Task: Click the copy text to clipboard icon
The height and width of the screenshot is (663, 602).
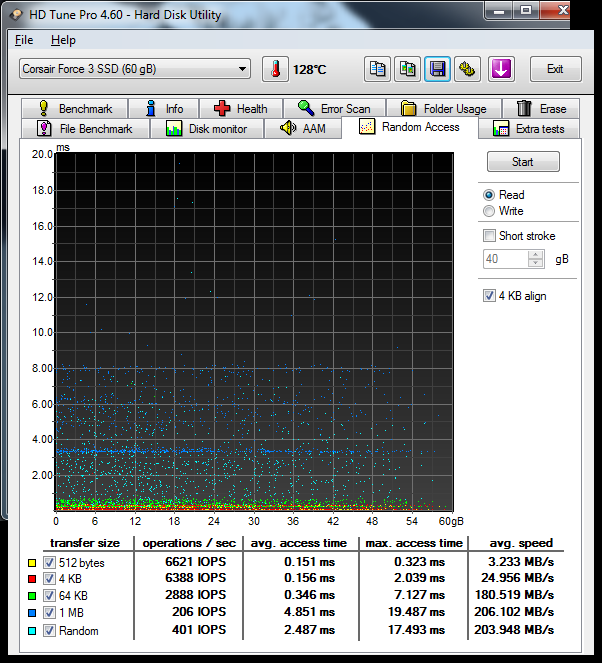Action: coord(377,69)
